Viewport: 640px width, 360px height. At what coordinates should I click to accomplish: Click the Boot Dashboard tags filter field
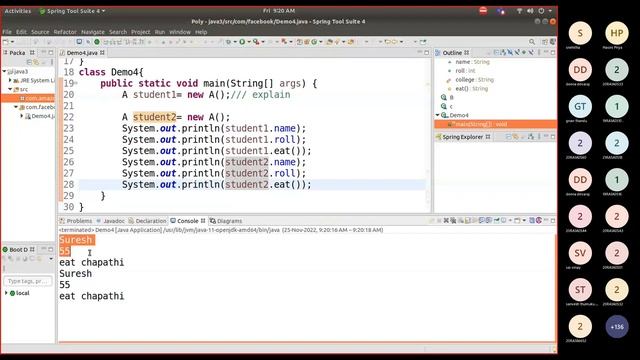click(x=28, y=281)
